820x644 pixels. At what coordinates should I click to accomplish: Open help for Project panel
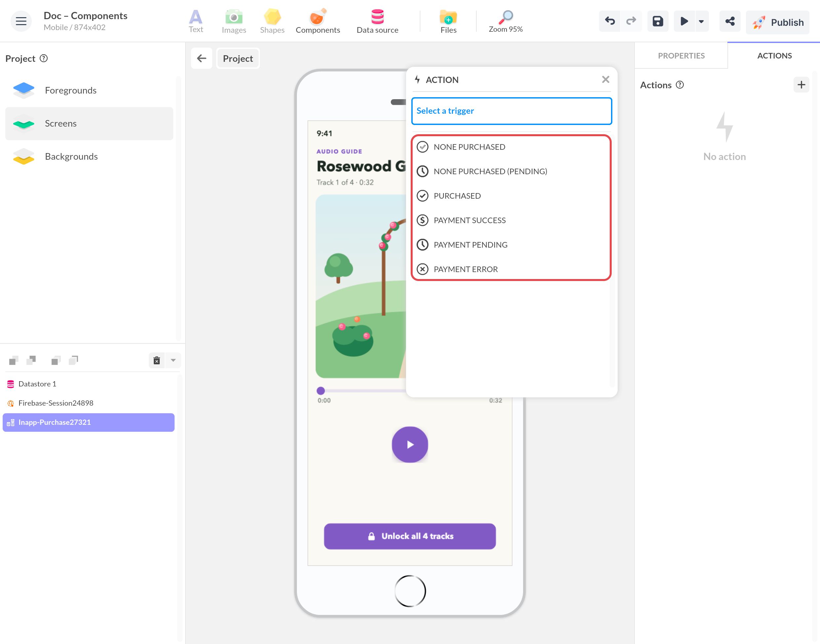pos(44,59)
